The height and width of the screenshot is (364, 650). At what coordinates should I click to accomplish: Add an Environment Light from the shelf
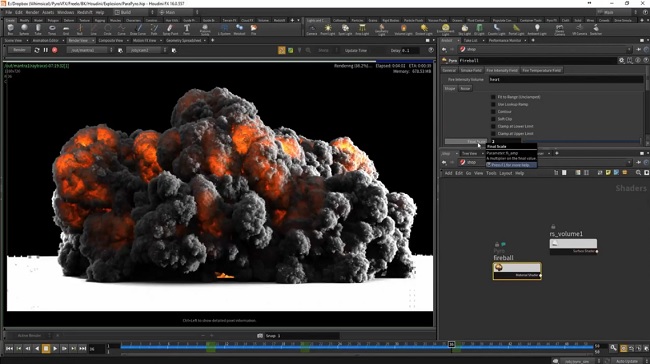click(445, 29)
